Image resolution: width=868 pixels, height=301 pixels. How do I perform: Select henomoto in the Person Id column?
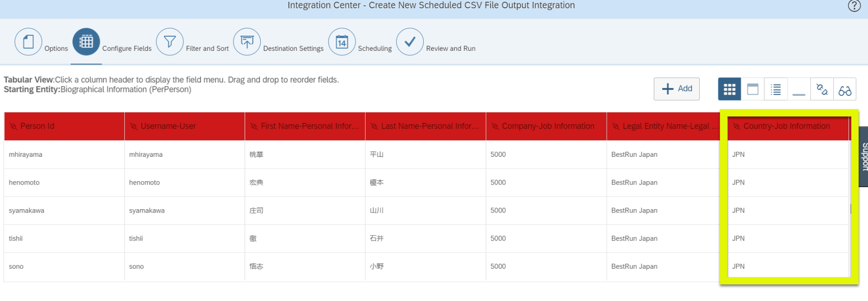(x=24, y=182)
